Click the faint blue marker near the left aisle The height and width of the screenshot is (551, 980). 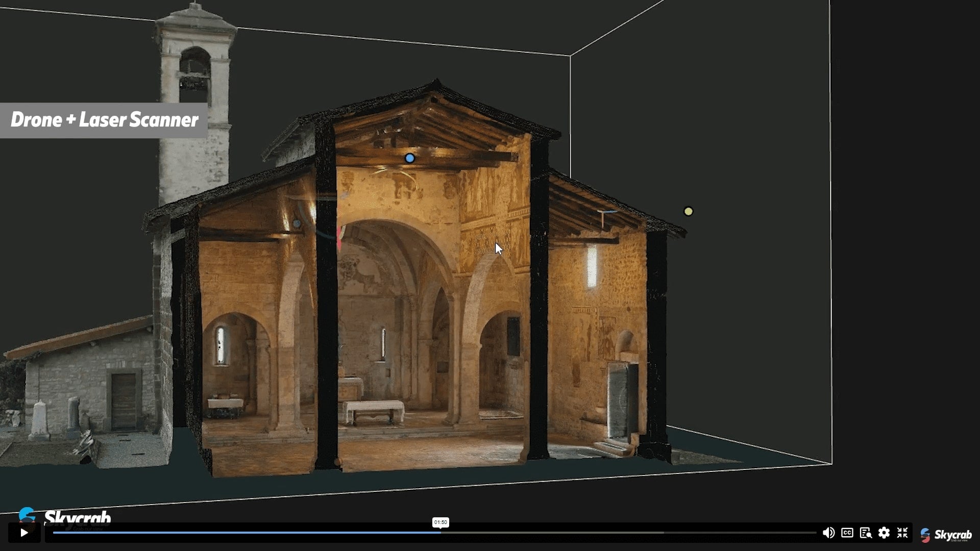[x=297, y=223]
